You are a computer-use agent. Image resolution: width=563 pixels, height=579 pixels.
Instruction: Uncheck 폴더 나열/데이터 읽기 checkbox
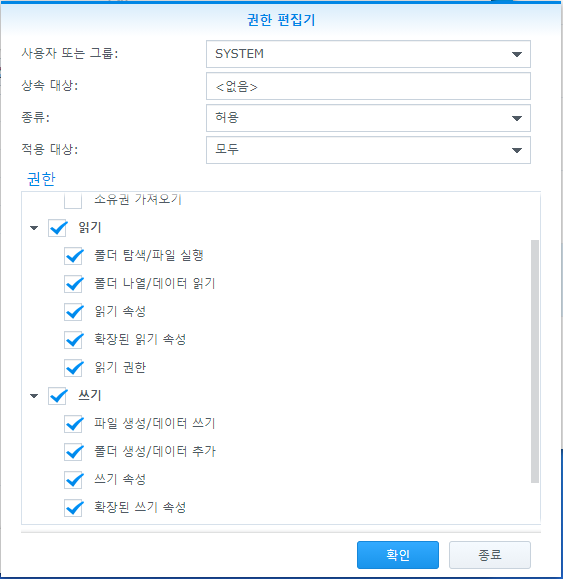pos(73,284)
